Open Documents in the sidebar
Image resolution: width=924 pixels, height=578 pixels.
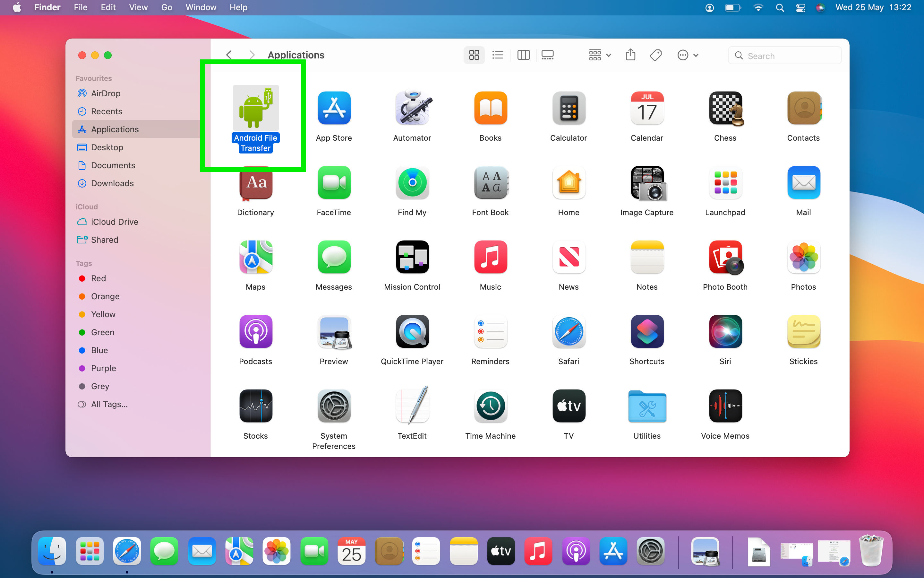pyautogui.click(x=136, y=165)
